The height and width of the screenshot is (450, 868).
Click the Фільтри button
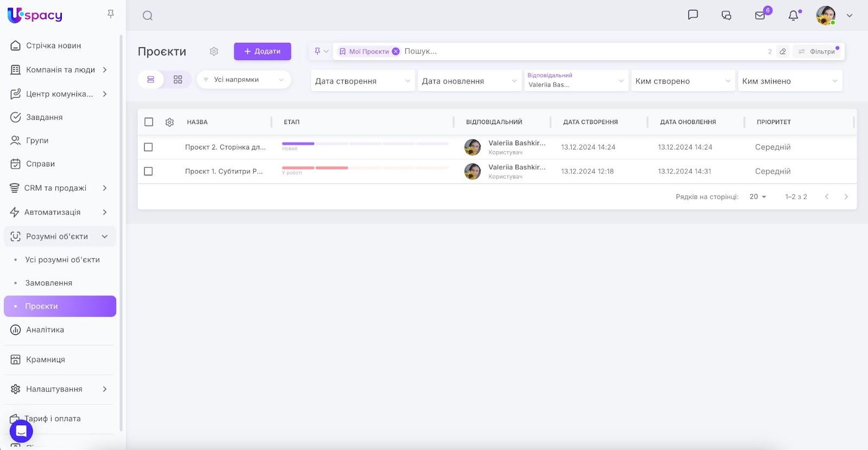pyautogui.click(x=818, y=52)
